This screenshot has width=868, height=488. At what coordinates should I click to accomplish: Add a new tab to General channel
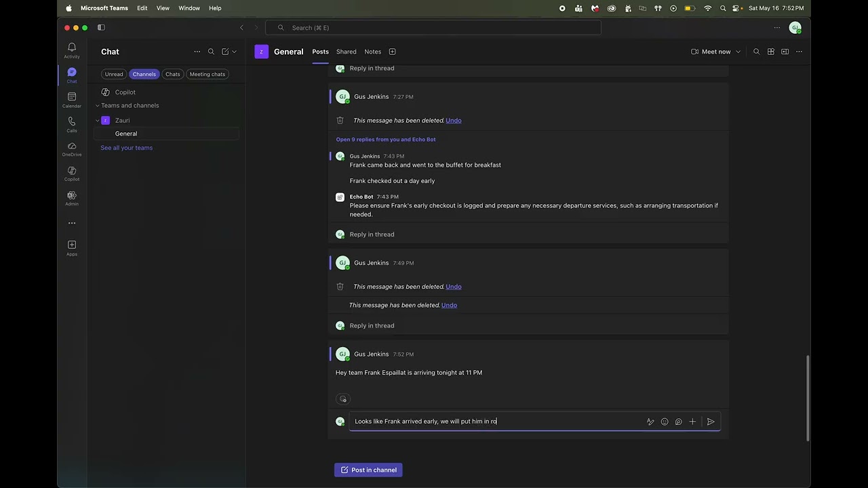click(392, 52)
